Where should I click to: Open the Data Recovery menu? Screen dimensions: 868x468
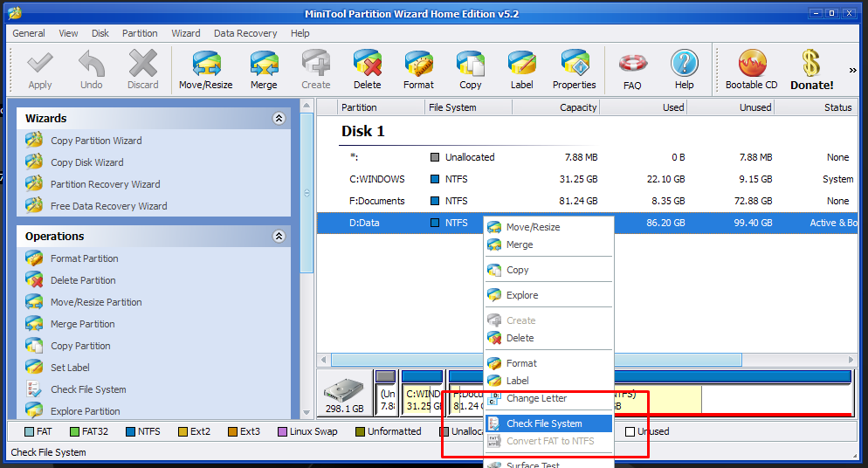tap(245, 33)
